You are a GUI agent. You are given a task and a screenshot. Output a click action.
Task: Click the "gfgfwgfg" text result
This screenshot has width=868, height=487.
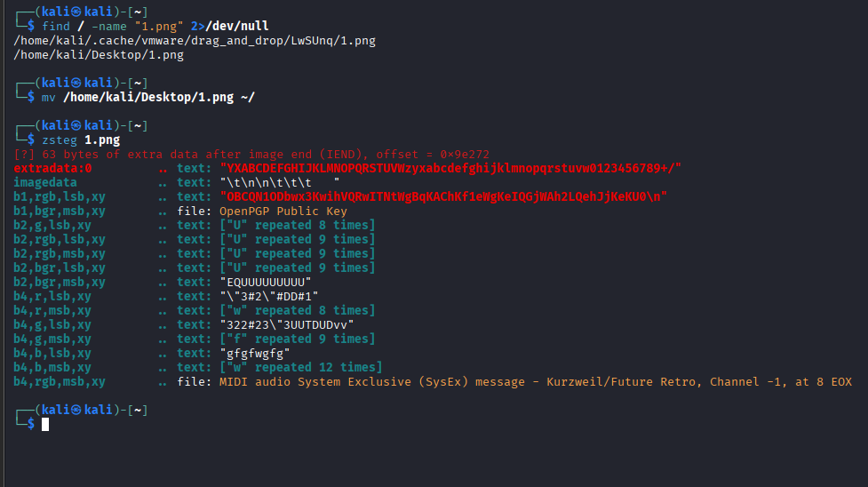pyautogui.click(x=255, y=354)
